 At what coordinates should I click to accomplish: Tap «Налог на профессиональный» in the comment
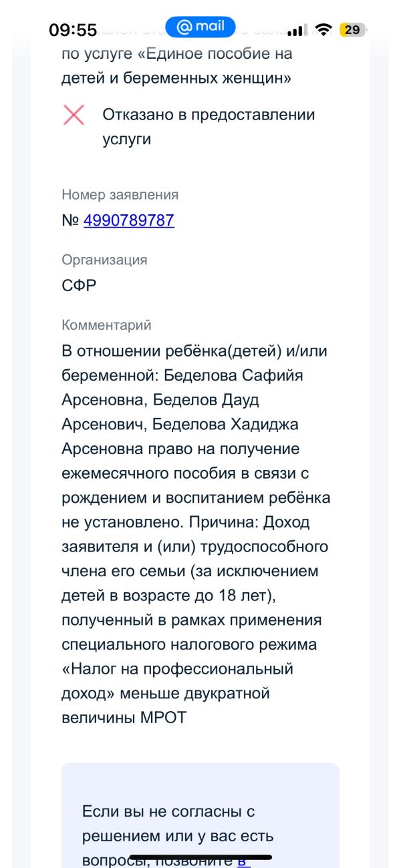pos(177,668)
